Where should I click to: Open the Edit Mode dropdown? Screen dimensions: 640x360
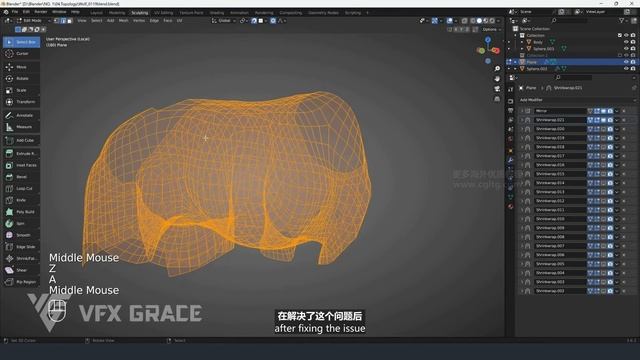pos(32,20)
